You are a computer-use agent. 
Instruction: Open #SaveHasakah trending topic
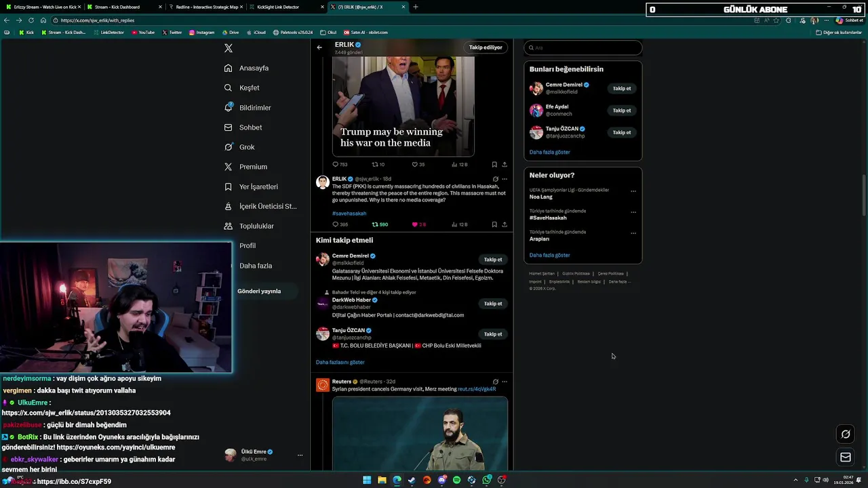(548, 218)
